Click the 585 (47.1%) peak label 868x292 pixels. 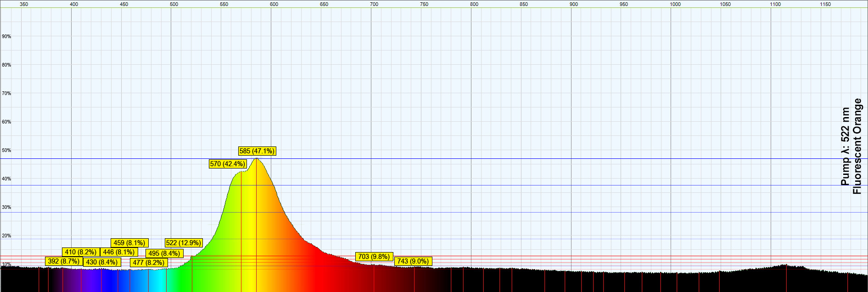257,151
